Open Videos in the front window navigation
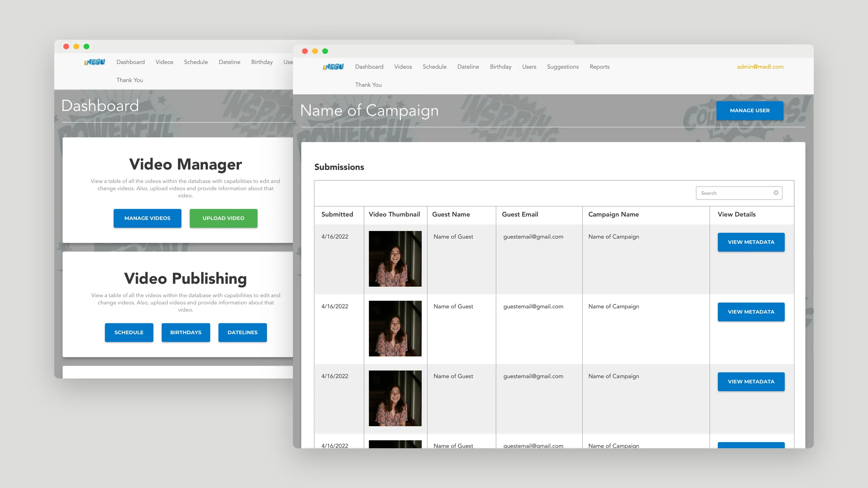Viewport: 868px width, 488px height. [x=403, y=67]
